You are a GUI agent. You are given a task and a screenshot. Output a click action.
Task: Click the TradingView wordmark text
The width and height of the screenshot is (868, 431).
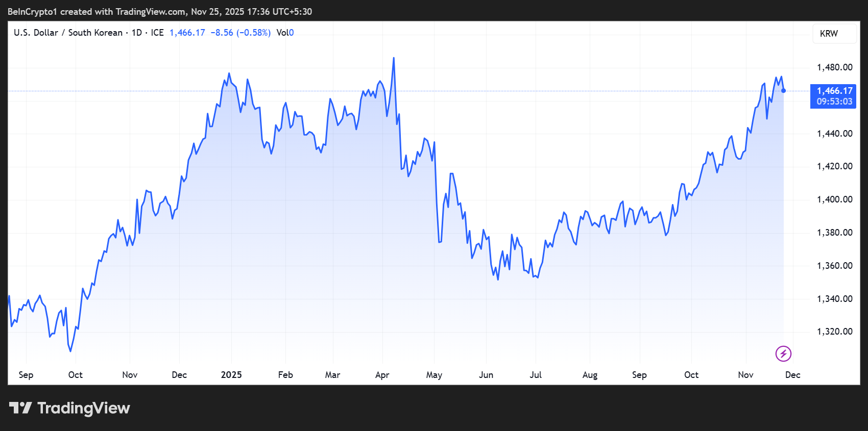84,408
